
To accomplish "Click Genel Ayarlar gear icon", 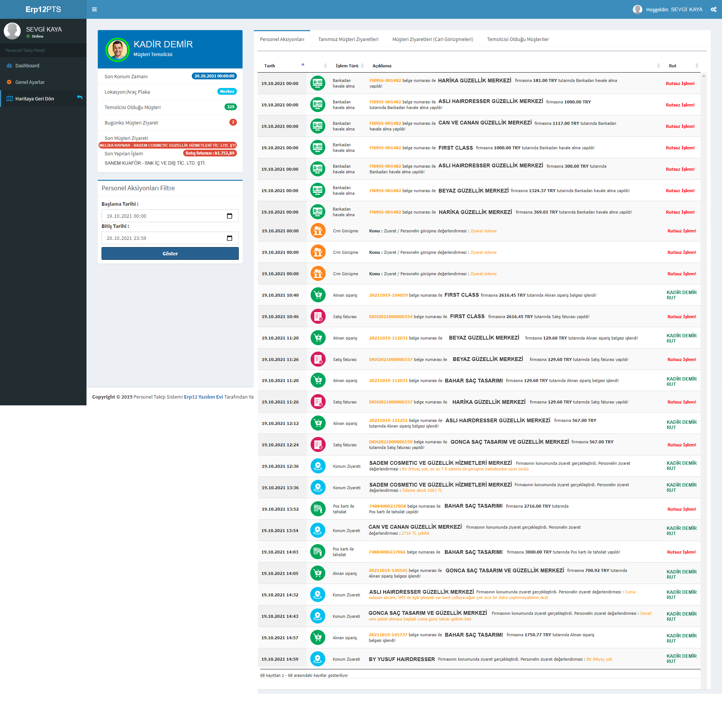I will 9,82.
